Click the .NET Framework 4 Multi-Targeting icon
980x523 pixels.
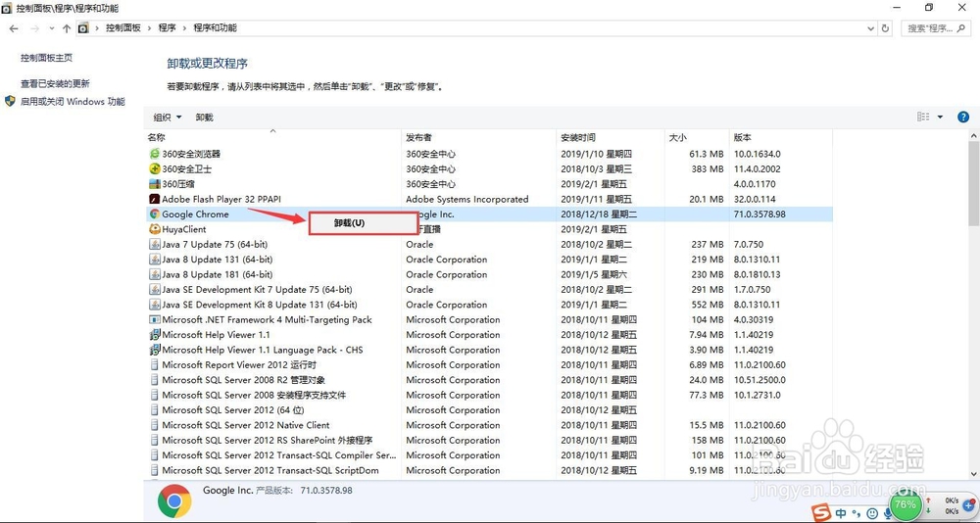(155, 319)
